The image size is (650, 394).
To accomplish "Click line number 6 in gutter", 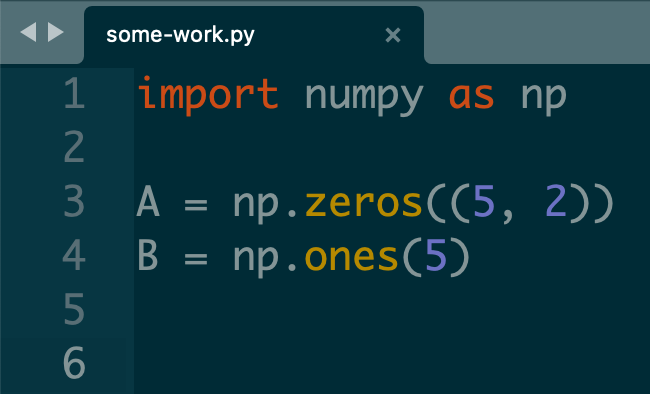I will click(75, 362).
